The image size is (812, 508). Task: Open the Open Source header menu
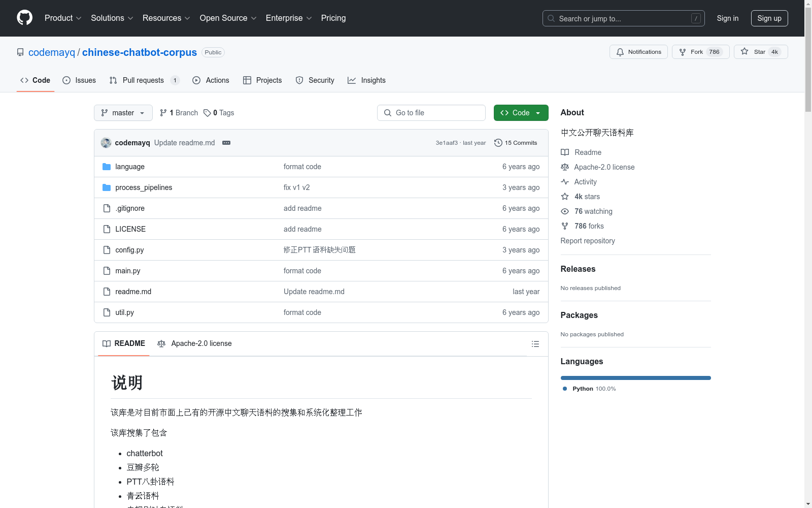click(228, 18)
